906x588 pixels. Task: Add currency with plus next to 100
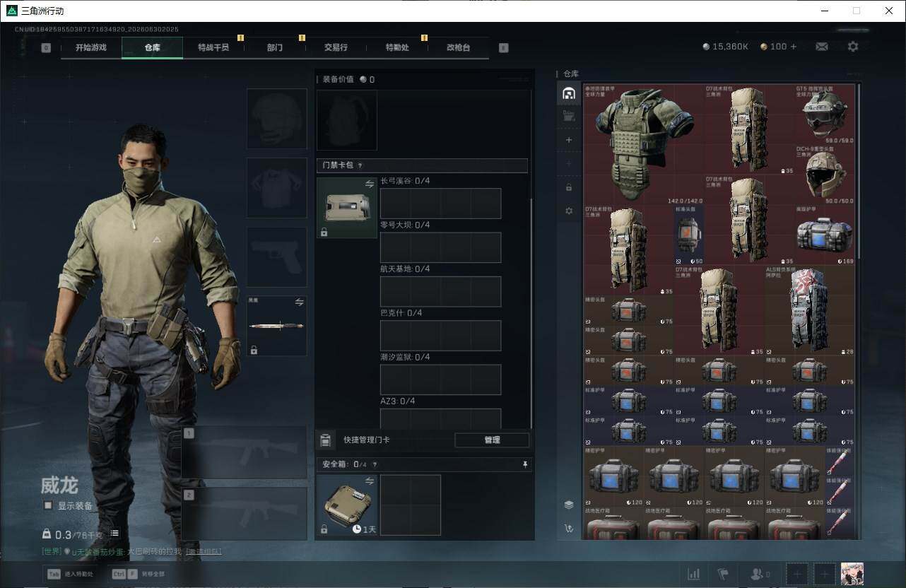(x=793, y=47)
